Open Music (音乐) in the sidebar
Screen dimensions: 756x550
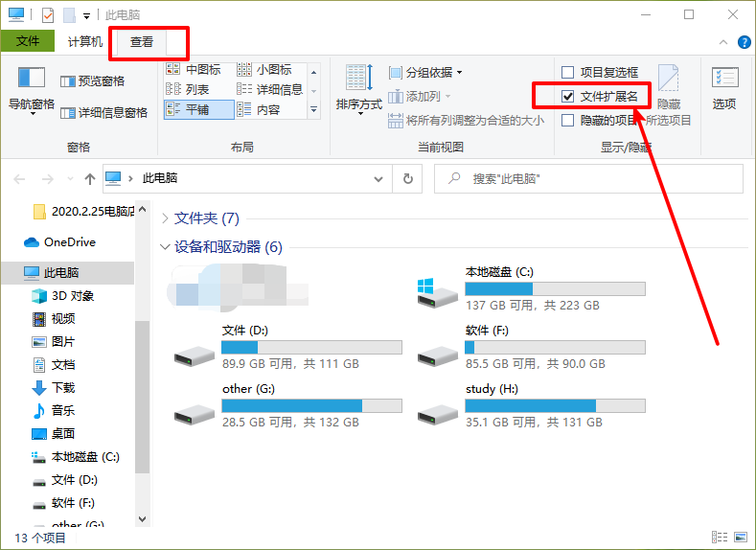click(x=54, y=411)
